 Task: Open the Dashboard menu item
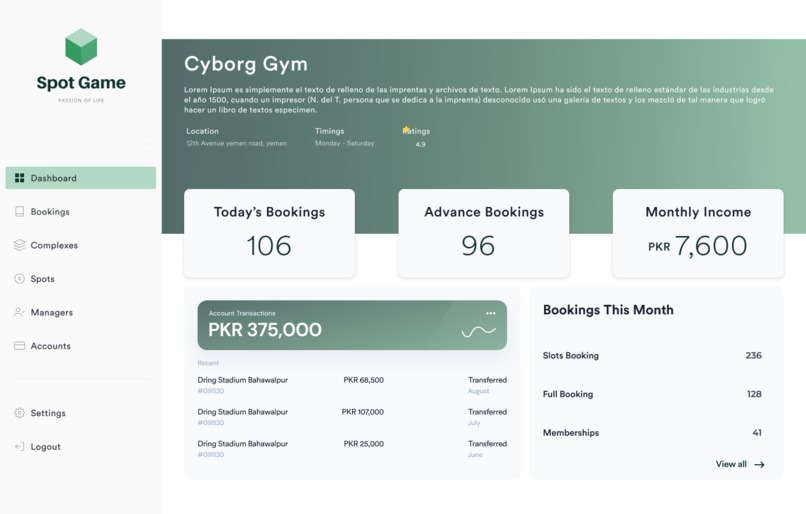click(x=81, y=178)
